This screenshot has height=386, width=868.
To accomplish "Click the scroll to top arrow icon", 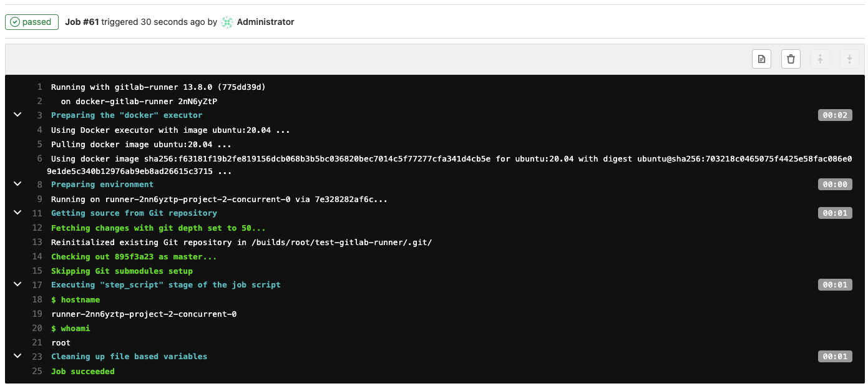I will click(x=820, y=59).
